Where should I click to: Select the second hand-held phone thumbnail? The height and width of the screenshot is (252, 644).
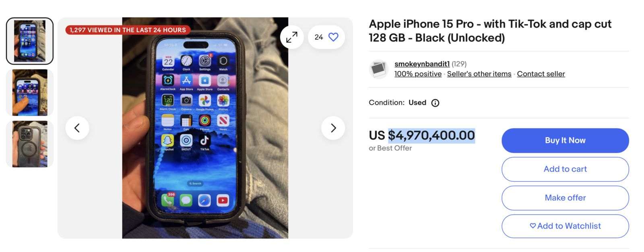pyautogui.click(x=30, y=92)
